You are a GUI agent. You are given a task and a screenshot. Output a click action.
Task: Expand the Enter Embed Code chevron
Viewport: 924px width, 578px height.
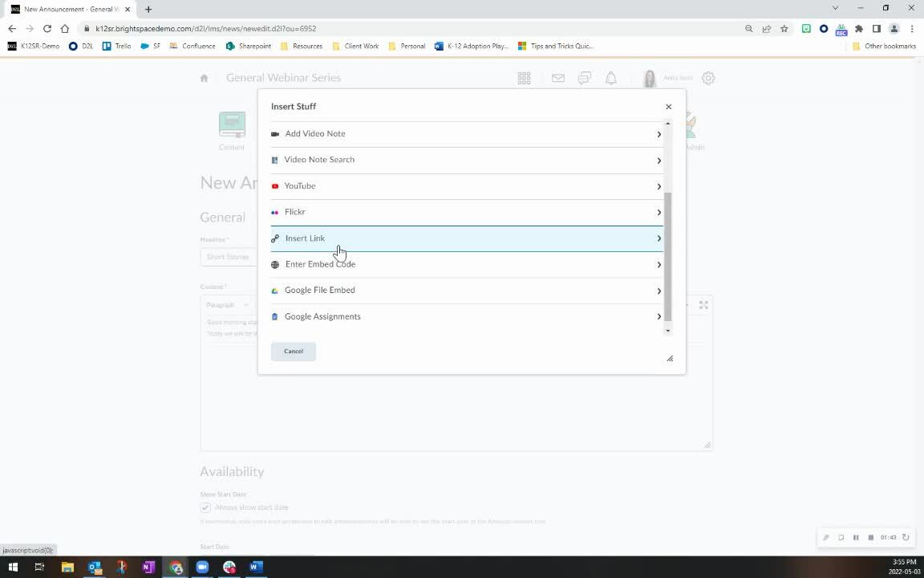659,265
